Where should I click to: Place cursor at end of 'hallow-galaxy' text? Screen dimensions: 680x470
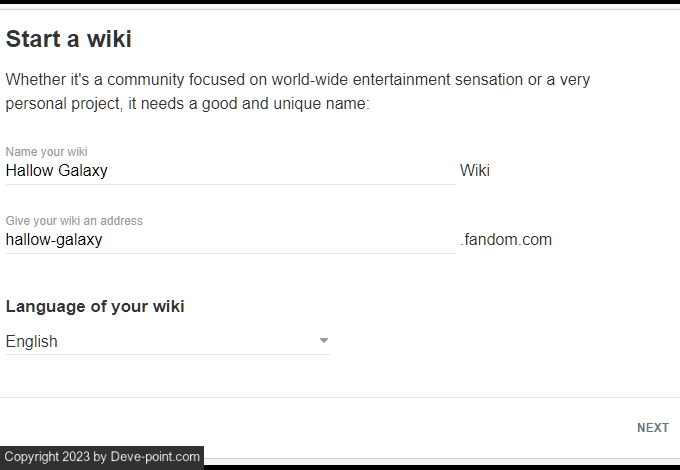104,240
